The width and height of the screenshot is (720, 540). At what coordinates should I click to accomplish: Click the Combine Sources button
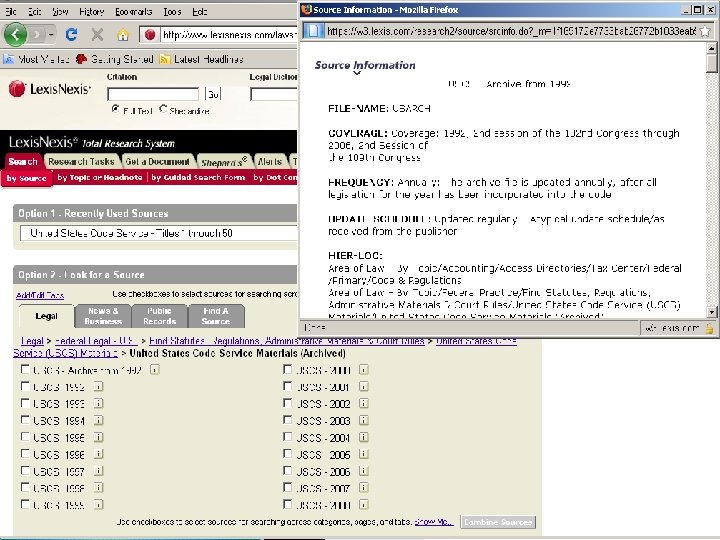point(498,522)
